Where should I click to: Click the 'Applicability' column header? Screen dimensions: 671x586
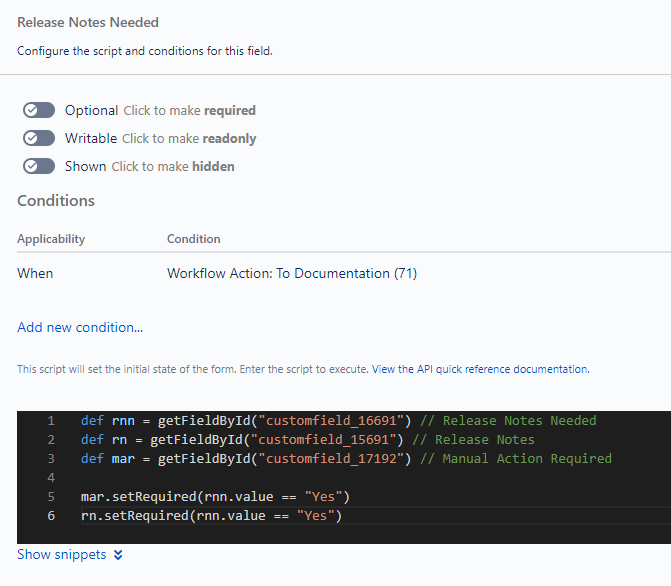coord(51,239)
